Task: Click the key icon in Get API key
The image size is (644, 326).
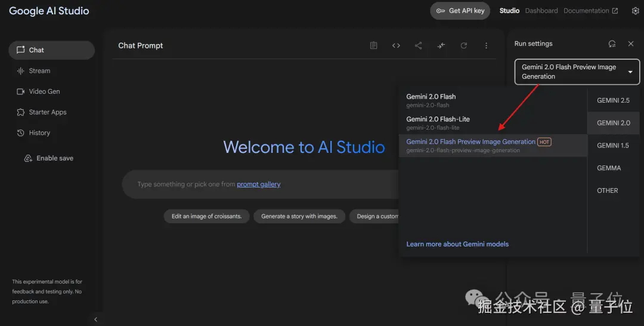Action: pyautogui.click(x=440, y=11)
